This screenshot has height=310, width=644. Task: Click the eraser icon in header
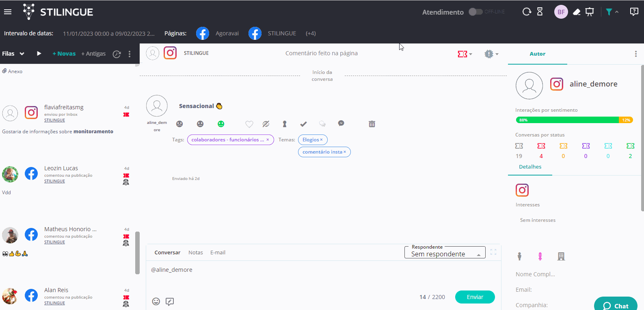(577, 12)
